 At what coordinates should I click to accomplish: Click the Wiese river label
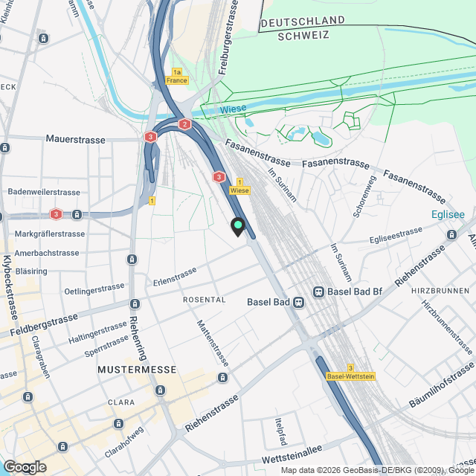pos(233,109)
